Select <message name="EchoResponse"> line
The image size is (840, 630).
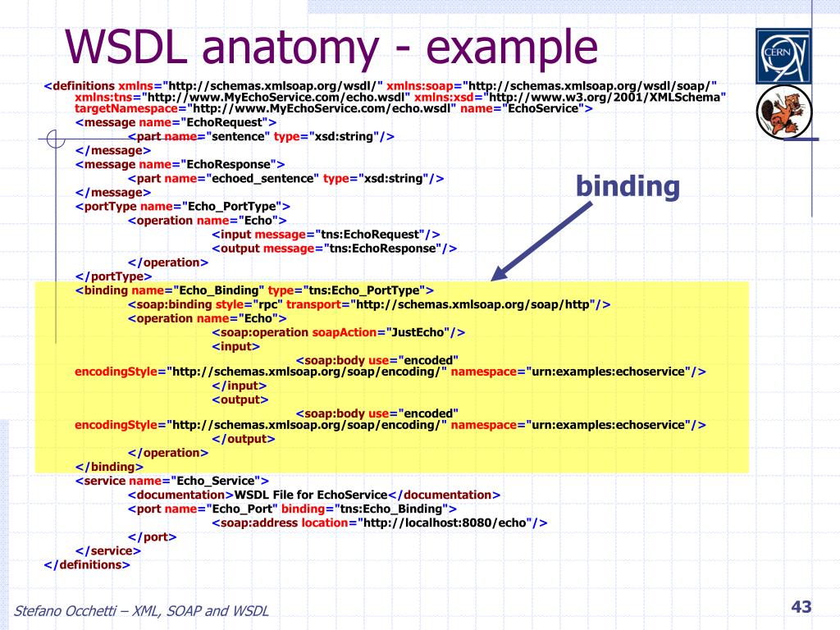180,164
